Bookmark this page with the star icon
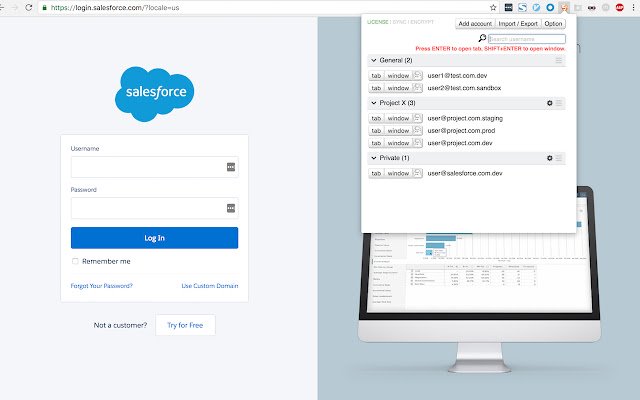The image size is (640, 400). pyautogui.click(x=493, y=7)
